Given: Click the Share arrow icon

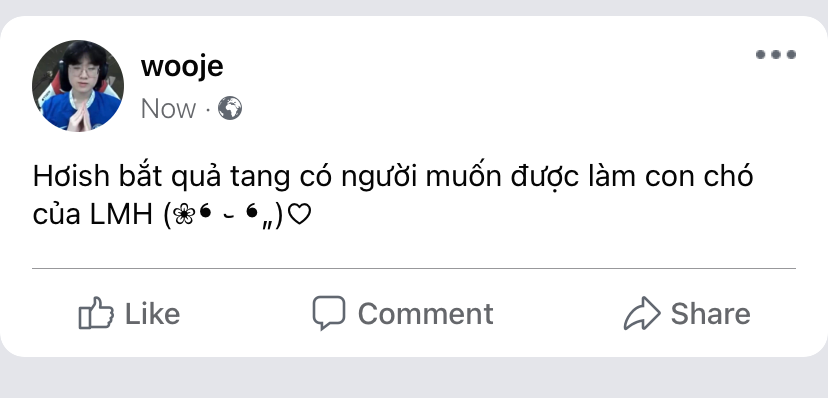Looking at the screenshot, I should [x=642, y=314].
